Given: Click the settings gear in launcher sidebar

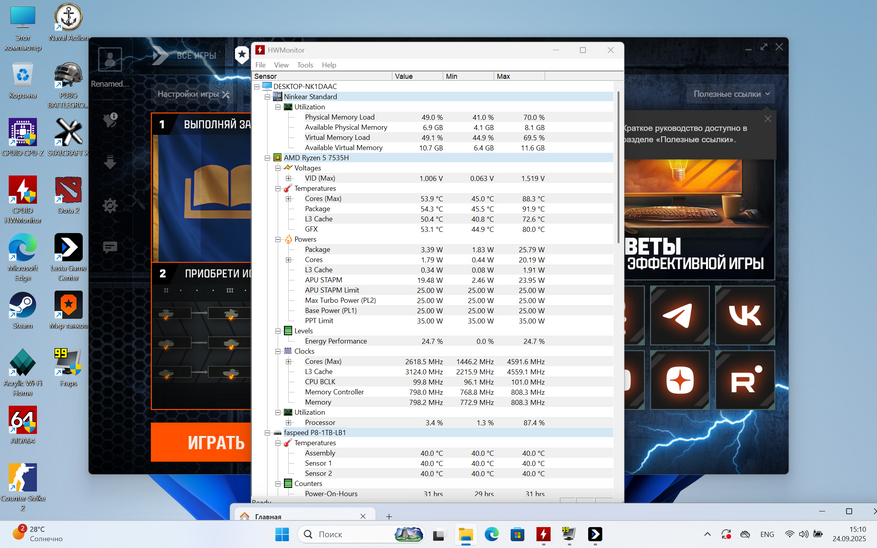Looking at the screenshot, I should [x=110, y=206].
